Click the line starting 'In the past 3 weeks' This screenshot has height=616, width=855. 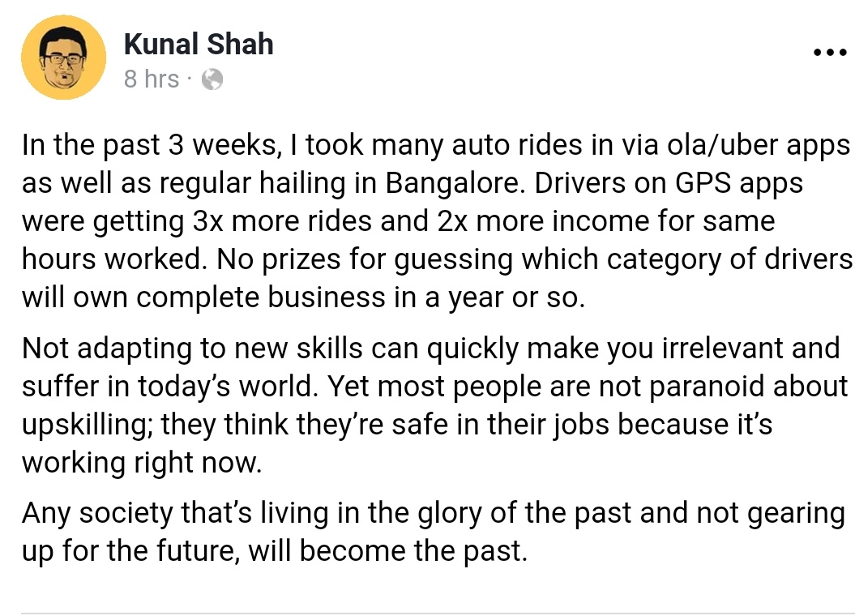pyautogui.click(x=434, y=146)
